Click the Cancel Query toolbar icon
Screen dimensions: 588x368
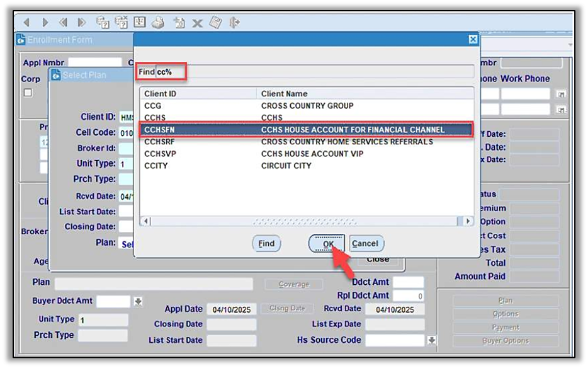(121, 23)
